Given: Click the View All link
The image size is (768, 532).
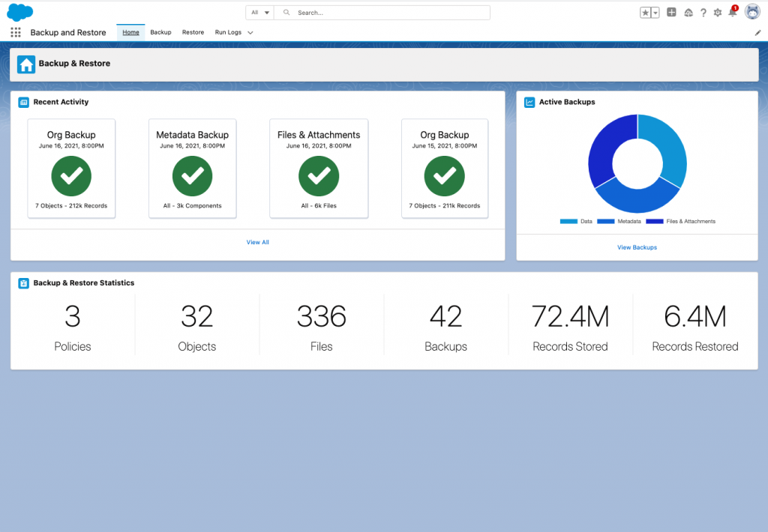Looking at the screenshot, I should point(258,242).
